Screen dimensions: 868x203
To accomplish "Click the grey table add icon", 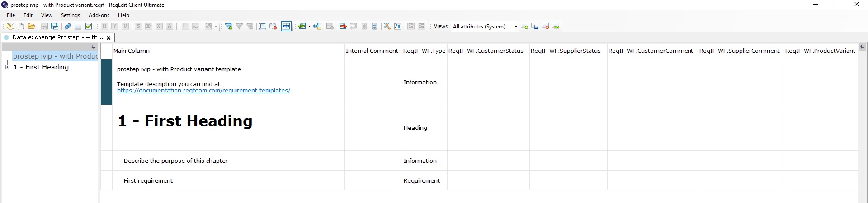I will pos(330,26).
